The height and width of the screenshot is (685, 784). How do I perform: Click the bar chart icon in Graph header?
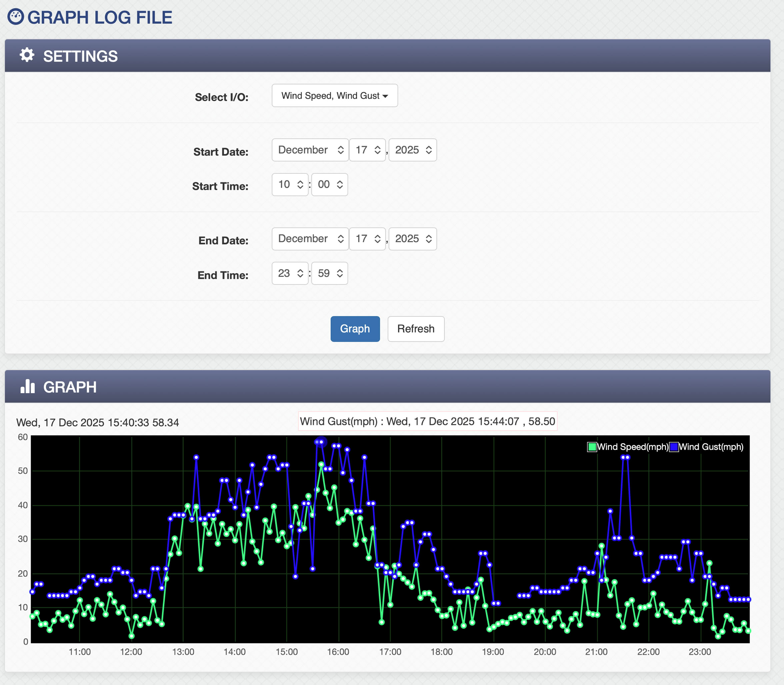tap(28, 387)
